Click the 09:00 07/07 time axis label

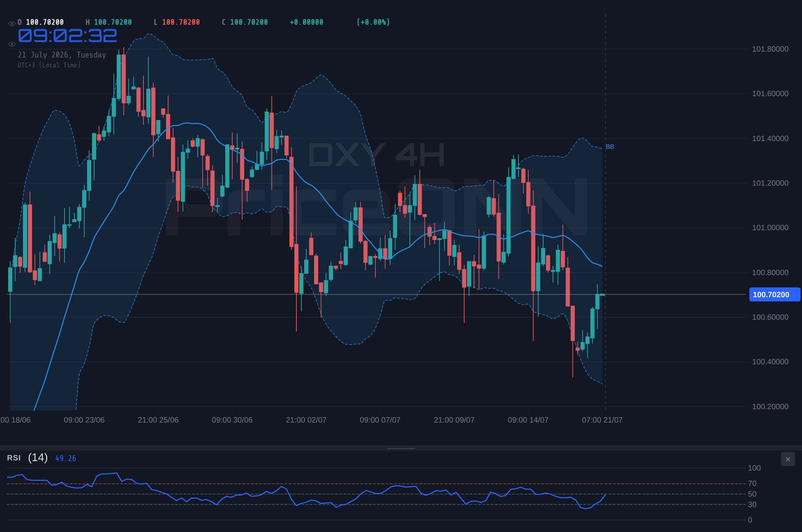pyautogui.click(x=380, y=420)
